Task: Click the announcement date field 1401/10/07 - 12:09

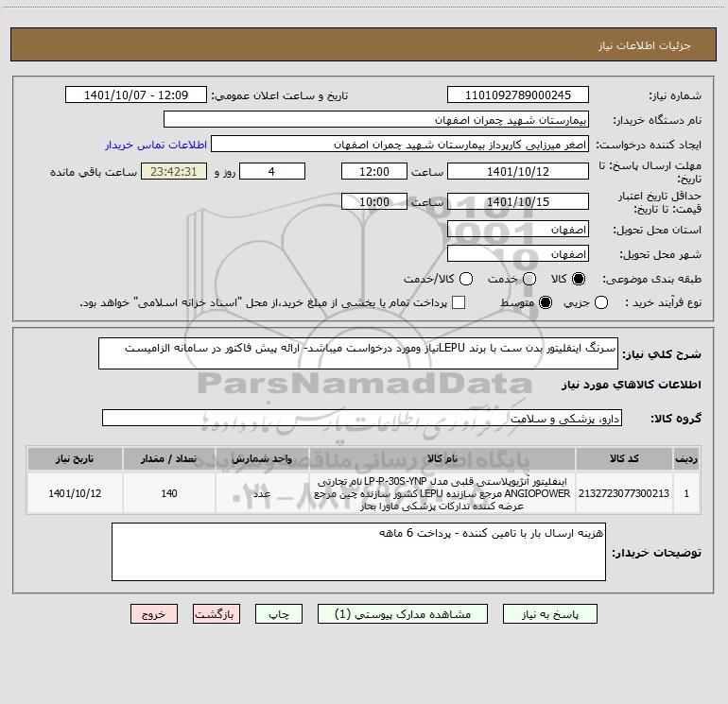Action: coord(136,95)
